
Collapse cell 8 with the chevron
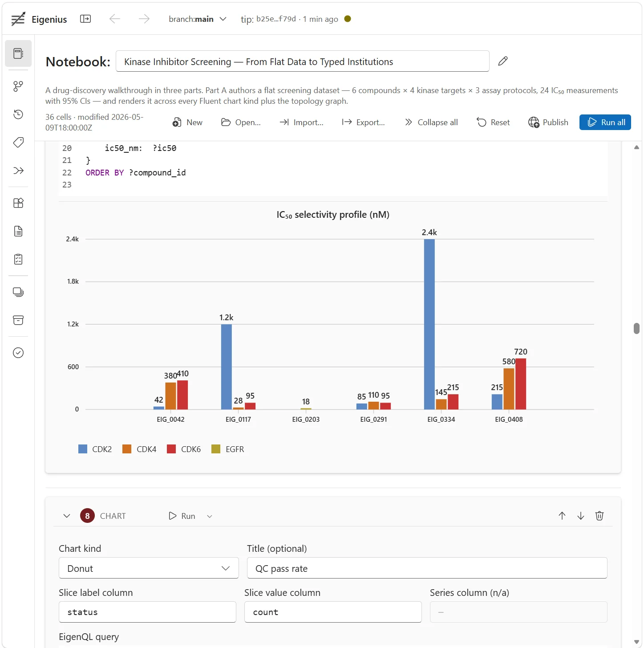pyautogui.click(x=67, y=516)
